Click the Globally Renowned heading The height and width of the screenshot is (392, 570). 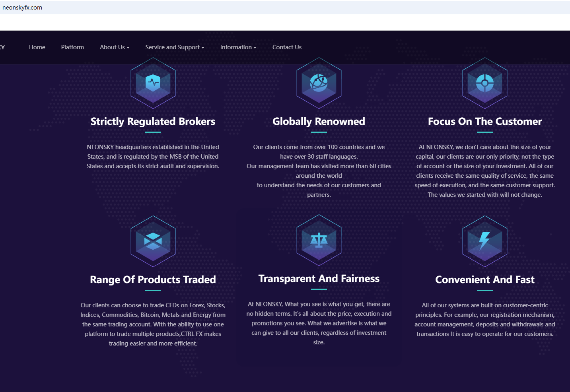tap(319, 121)
